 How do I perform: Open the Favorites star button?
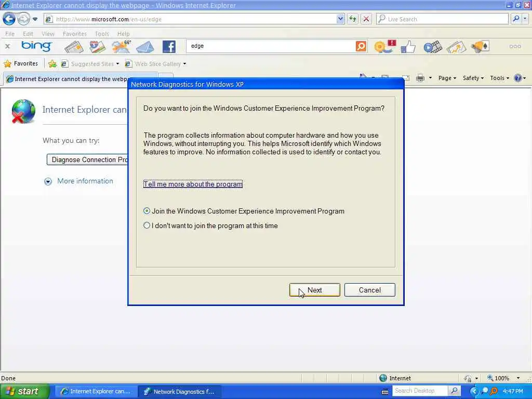[21, 64]
